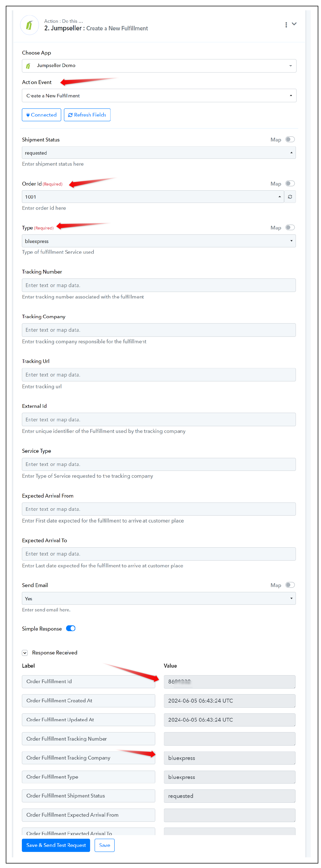The image size is (321, 868).
Task: Disable the Simple Response toggle
Action: 71,628
